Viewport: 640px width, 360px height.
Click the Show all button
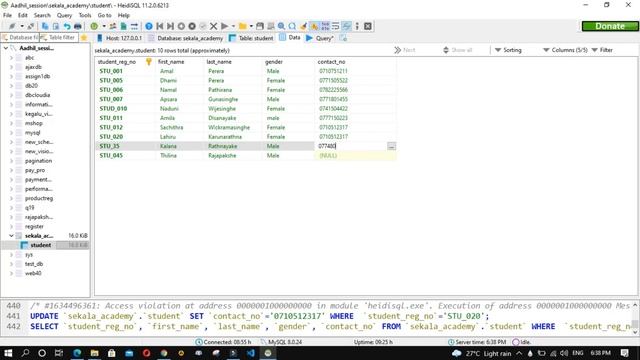click(458, 50)
